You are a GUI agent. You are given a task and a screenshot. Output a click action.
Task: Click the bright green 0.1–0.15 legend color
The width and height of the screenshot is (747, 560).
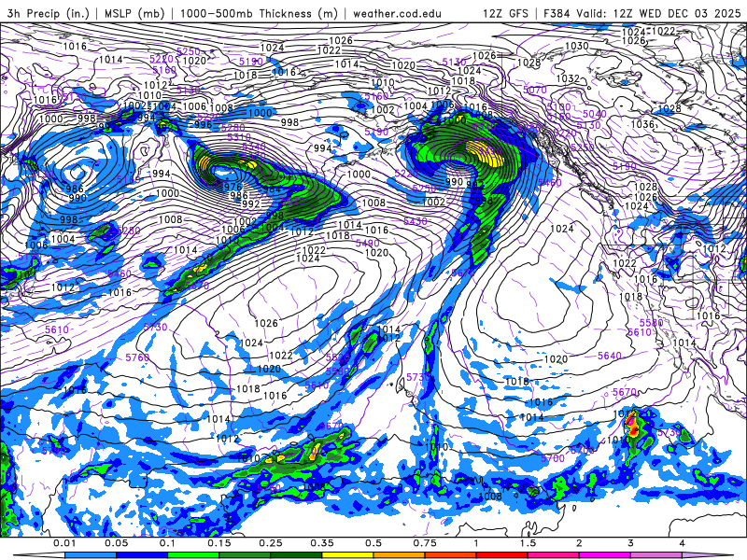coord(193,555)
